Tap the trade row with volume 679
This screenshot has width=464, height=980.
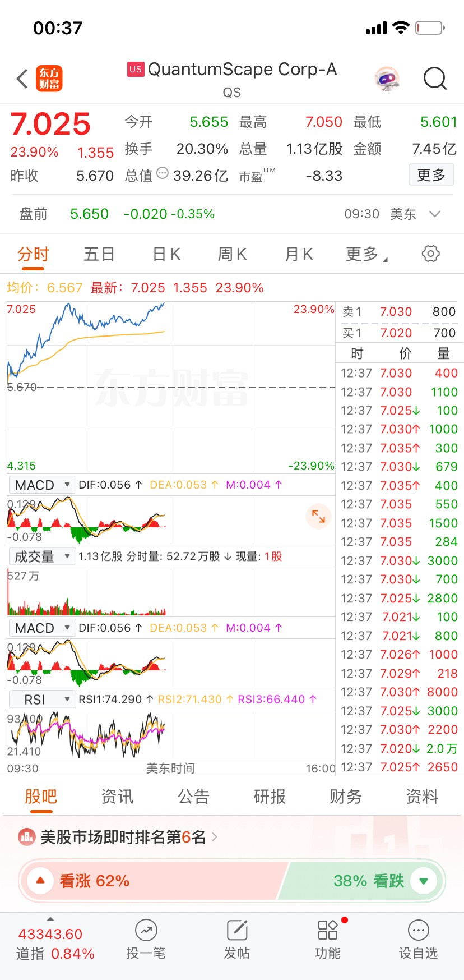pyautogui.click(x=399, y=467)
